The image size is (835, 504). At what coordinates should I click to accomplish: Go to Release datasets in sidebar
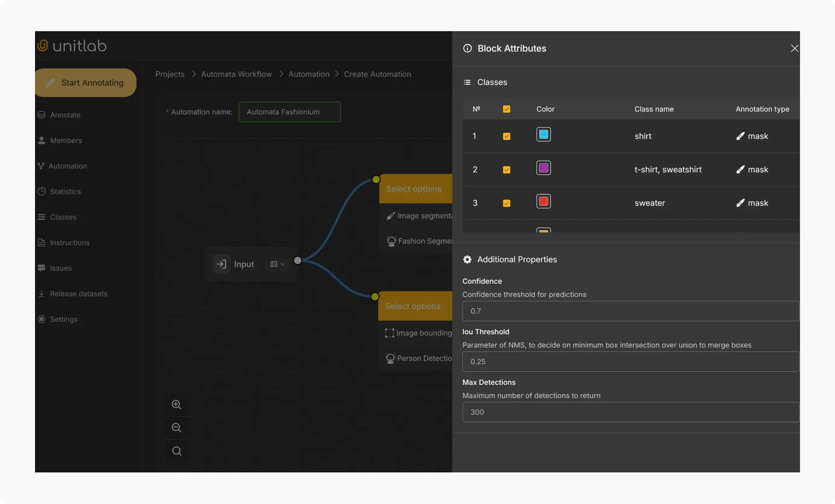tap(79, 294)
